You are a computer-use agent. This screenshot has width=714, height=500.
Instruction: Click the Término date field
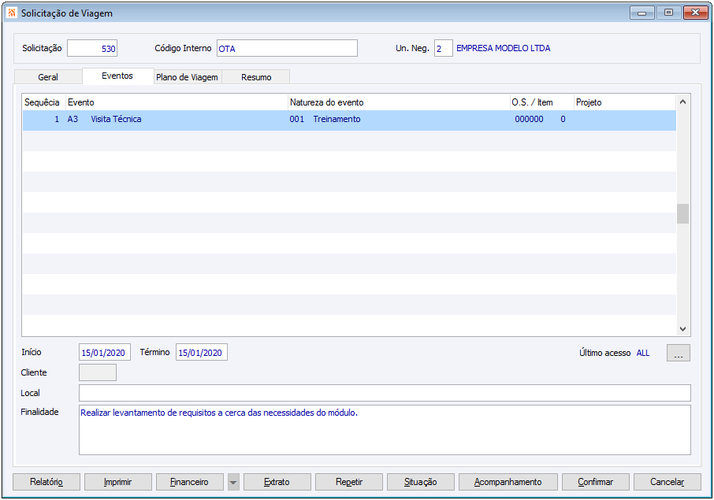(202, 352)
